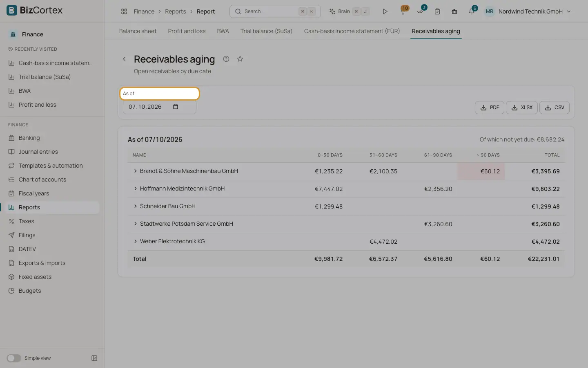Expand Weber Elektrotechnik KG row
The height and width of the screenshot is (368, 588).
coord(136,241)
